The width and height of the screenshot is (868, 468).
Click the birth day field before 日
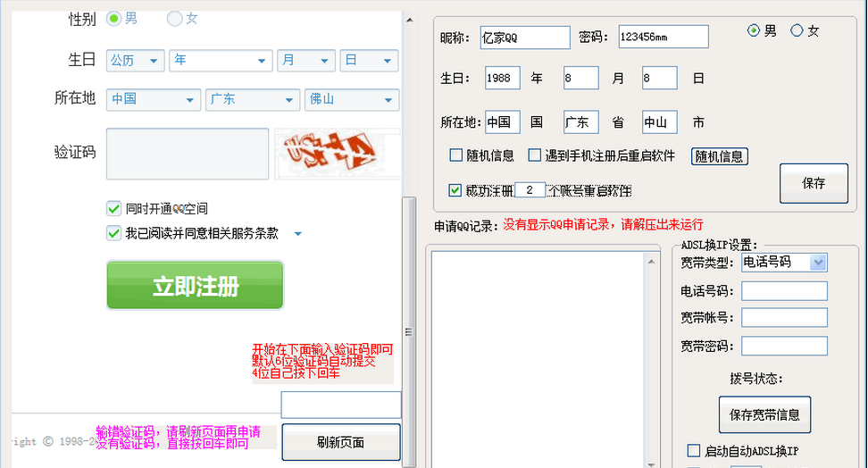659,78
